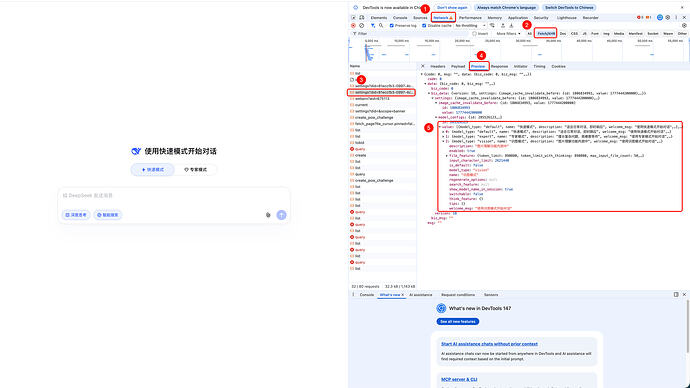Screen dimensions: 690x388
Task: Click Don't show again button
Action: [452, 7]
